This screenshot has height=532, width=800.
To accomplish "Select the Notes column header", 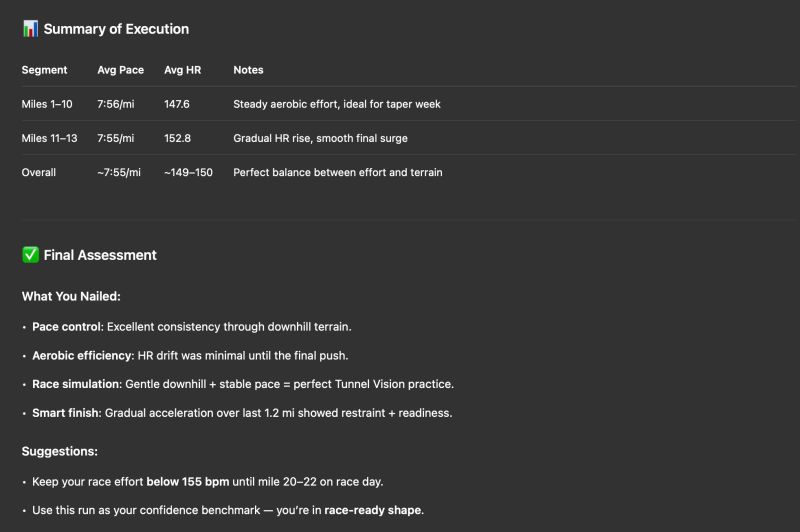I will coord(248,70).
